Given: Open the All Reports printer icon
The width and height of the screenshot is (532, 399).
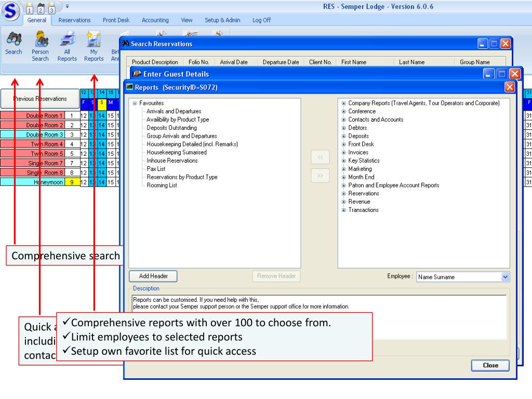Looking at the screenshot, I should tap(67, 46).
